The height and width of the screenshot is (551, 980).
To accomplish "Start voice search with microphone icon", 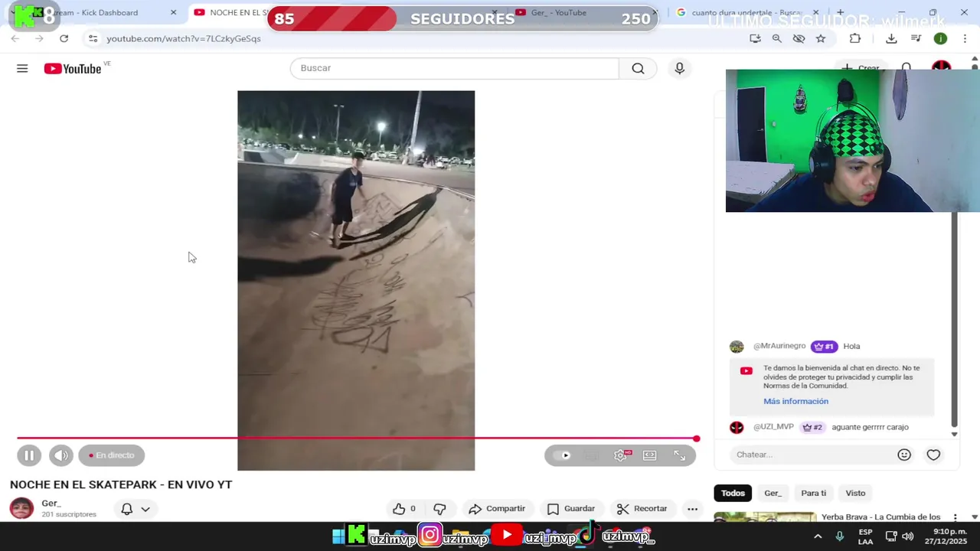I will (679, 68).
